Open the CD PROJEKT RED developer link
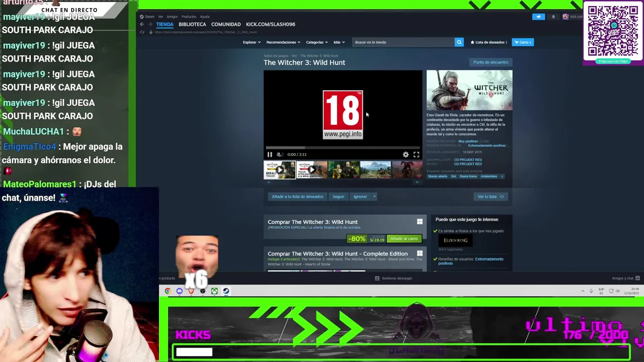 (x=468, y=160)
